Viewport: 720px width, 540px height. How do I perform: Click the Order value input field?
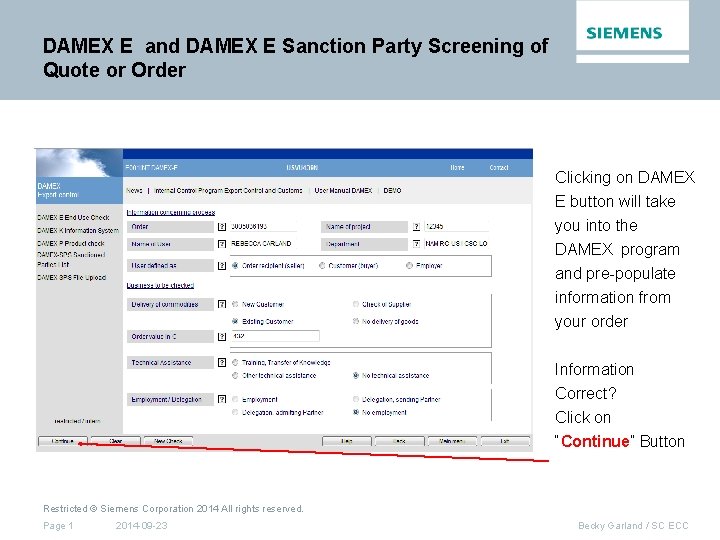click(275, 336)
